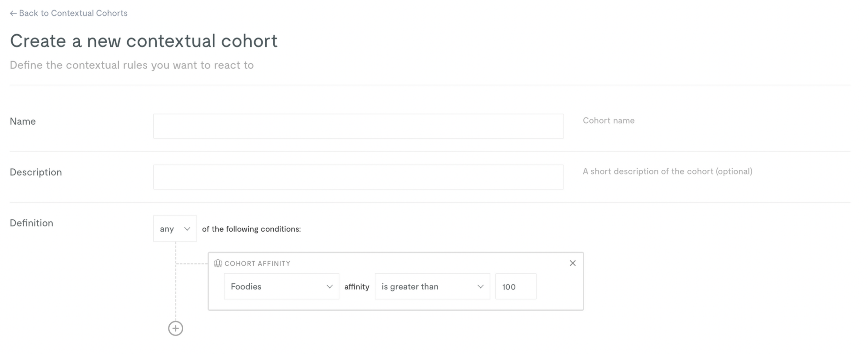Click 'of the following conditions:' text
The width and height of the screenshot is (868, 354).
click(x=252, y=229)
